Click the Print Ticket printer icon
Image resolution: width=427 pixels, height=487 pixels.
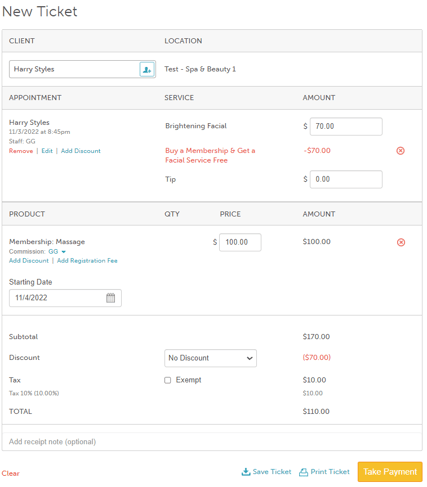[303, 472]
